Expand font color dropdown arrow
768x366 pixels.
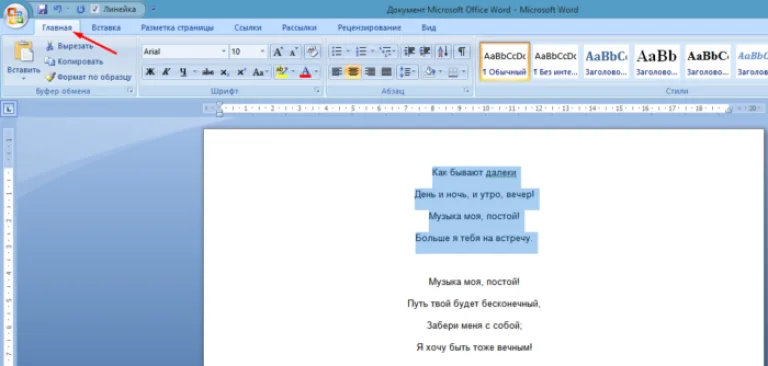click(x=316, y=72)
